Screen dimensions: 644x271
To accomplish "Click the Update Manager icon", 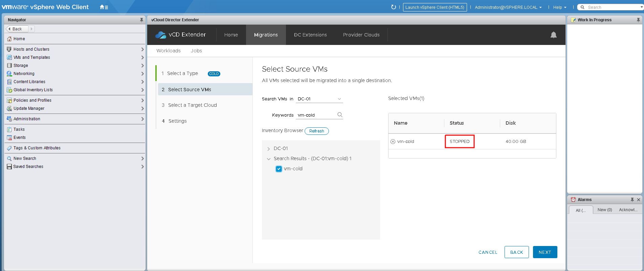I will point(9,108).
